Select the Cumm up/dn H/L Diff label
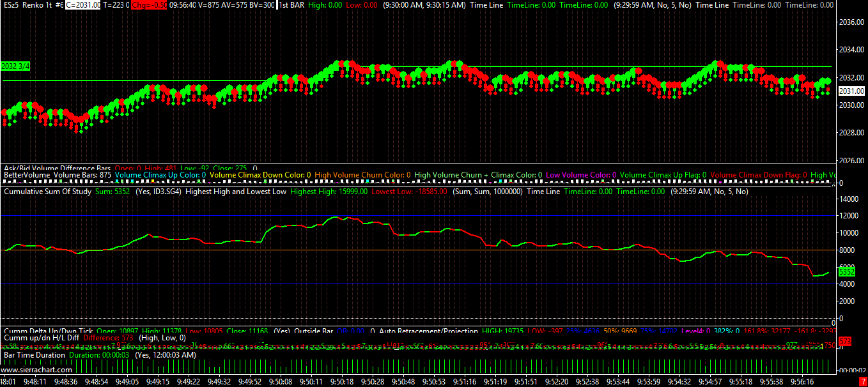868x387 pixels. 42,337
